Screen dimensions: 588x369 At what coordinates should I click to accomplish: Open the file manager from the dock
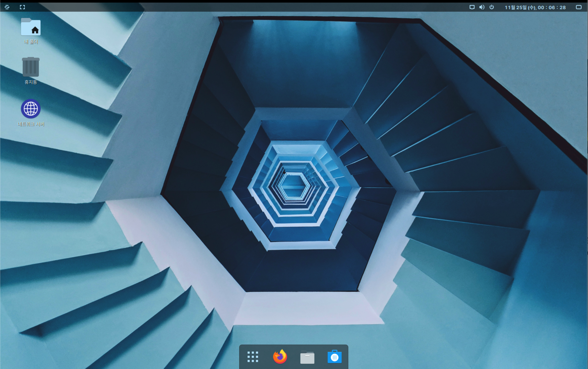click(x=307, y=357)
